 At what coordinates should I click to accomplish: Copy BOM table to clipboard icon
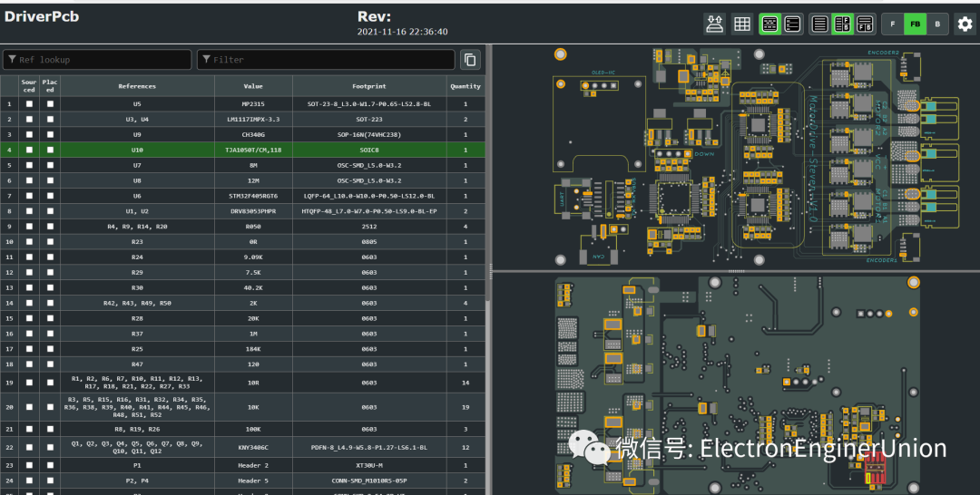(x=470, y=59)
